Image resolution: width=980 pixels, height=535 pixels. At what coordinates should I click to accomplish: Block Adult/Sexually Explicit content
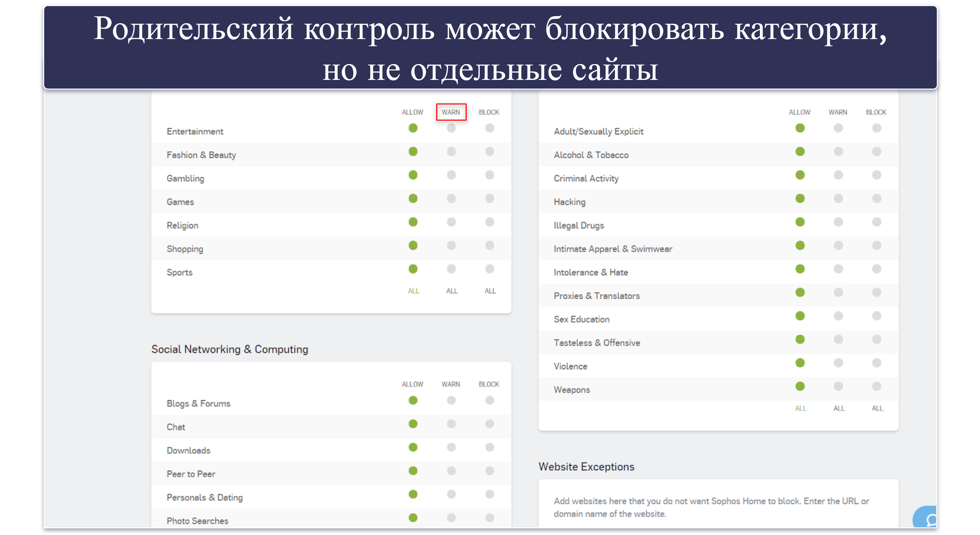(x=877, y=128)
